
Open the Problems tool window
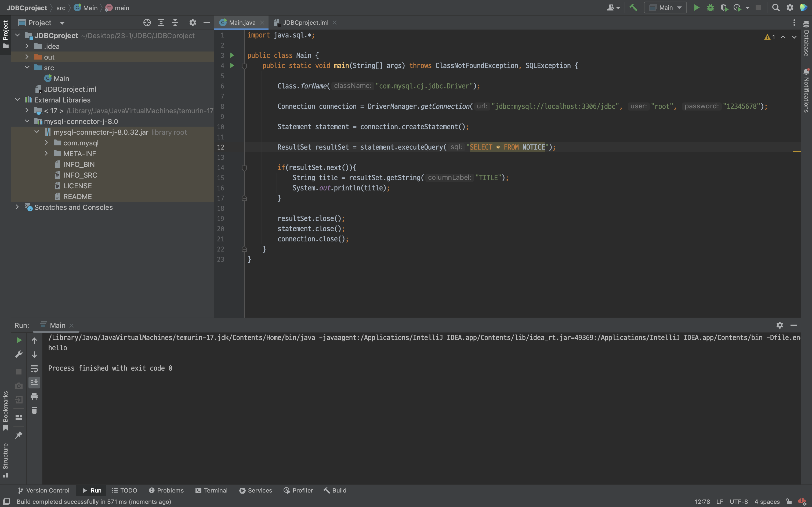click(166, 490)
